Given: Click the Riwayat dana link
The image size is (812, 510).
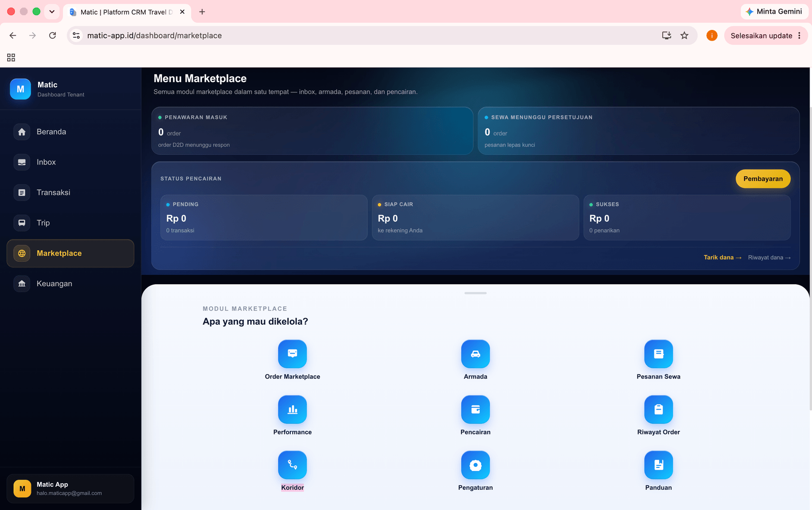Looking at the screenshot, I should 769,257.
